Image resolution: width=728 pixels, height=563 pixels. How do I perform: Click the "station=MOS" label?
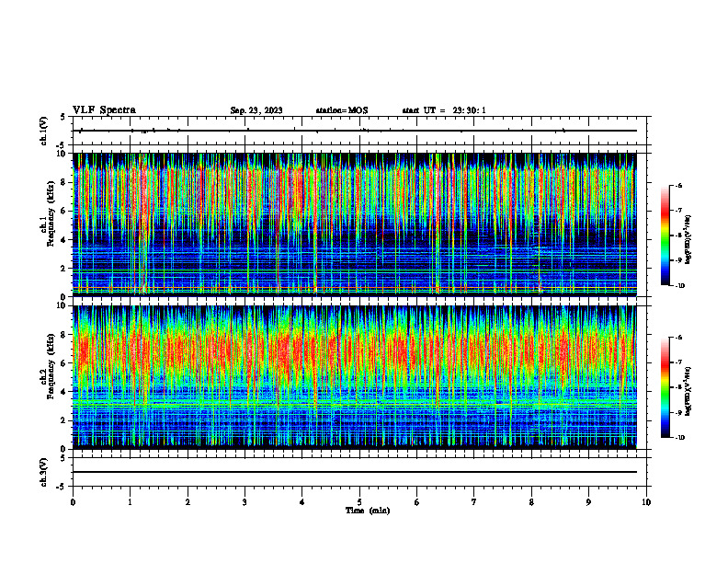click(342, 110)
